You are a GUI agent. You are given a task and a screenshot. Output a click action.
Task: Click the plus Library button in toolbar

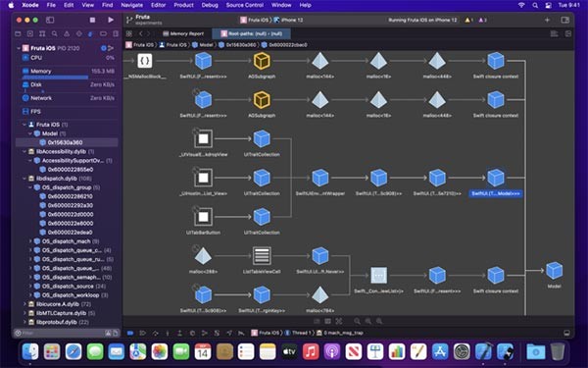pyautogui.click(x=547, y=20)
